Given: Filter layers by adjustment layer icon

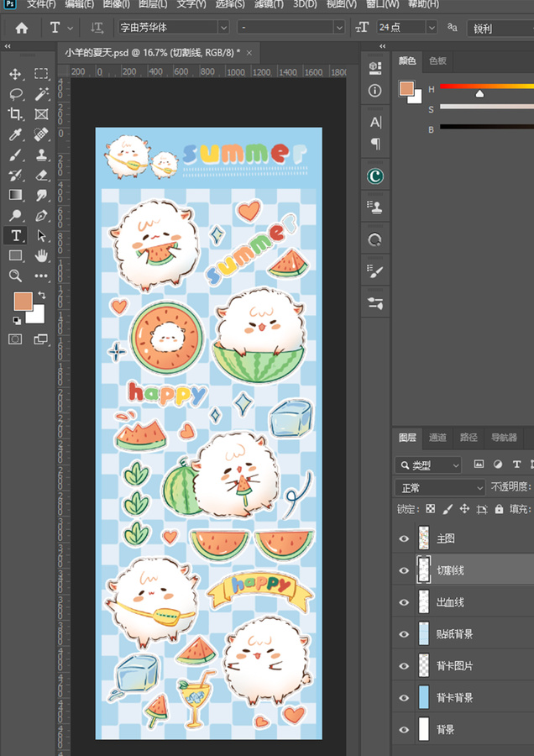Looking at the screenshot, I should [x=497, y=464].
